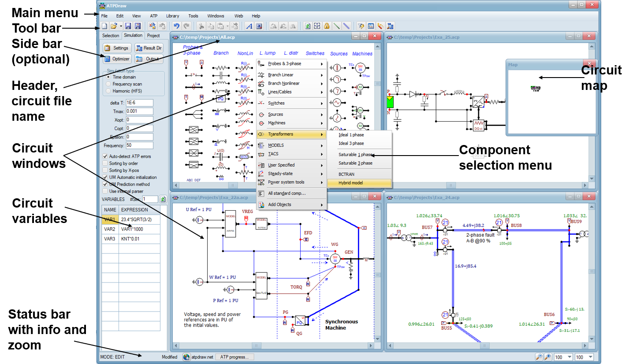Click the Result Dir button
This screenshot has width=640, height=364.
click(149, 48)
